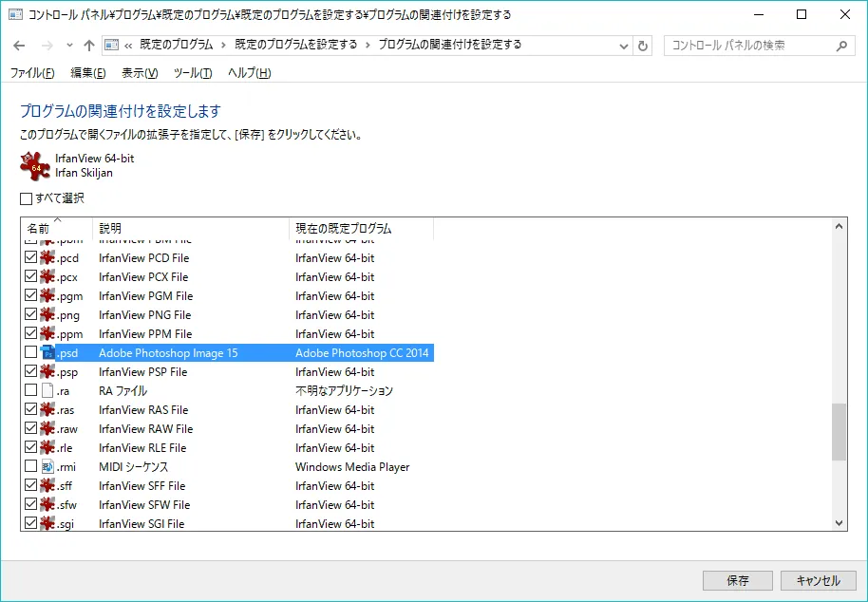The height and width of the screenshot is (602, 868).
Task: Open the recent locations dropdown arrow
Action: (69, 46)
